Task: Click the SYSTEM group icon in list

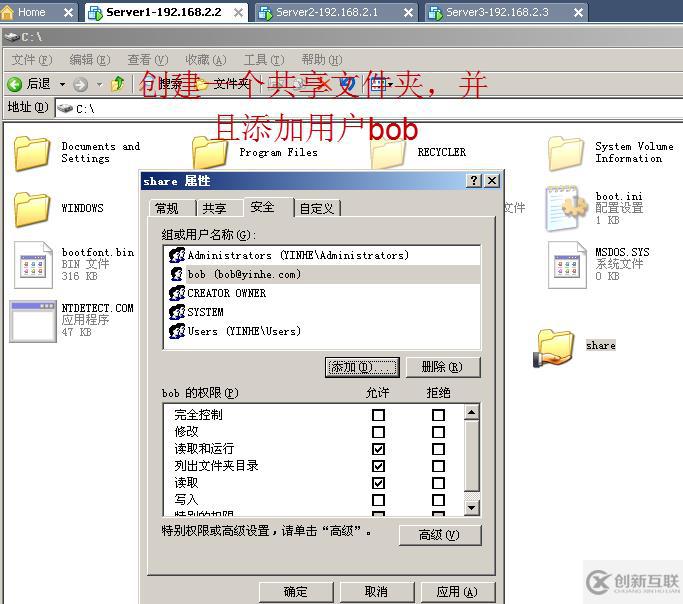Action: [177, 312]
